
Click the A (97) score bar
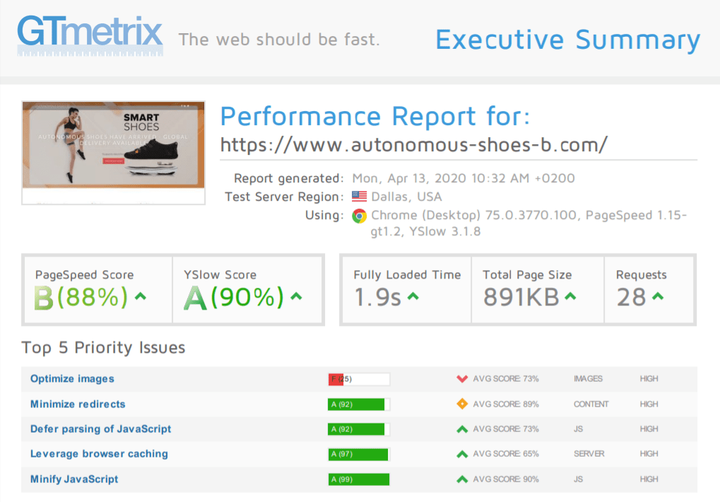(359, 454)
